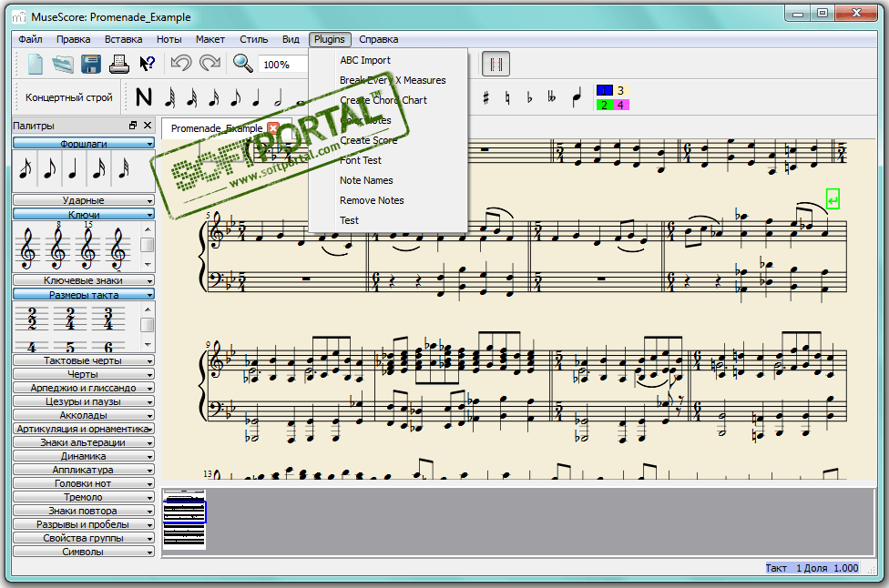Image resolution: width=889 pixels, height=588 pixels.
Task: Activate the What's This help cursor icon
Action: 147,64
